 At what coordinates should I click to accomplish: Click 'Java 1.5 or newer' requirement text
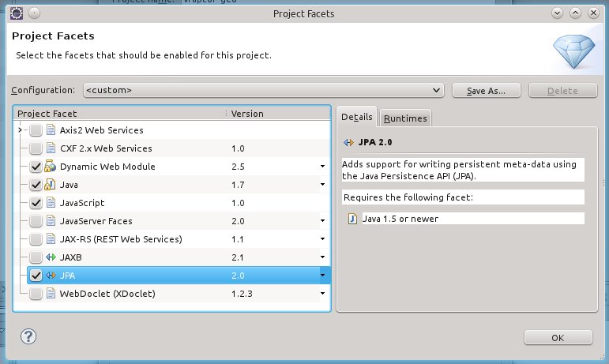[400, 219]
